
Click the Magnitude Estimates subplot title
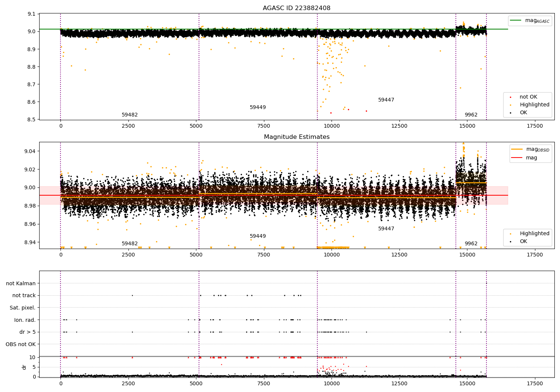(x=296, y=137)
